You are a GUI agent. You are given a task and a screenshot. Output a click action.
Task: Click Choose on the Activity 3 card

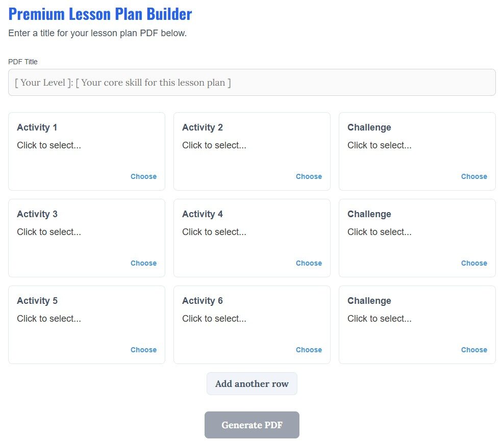pyautogui.click(x=143, y=263)
